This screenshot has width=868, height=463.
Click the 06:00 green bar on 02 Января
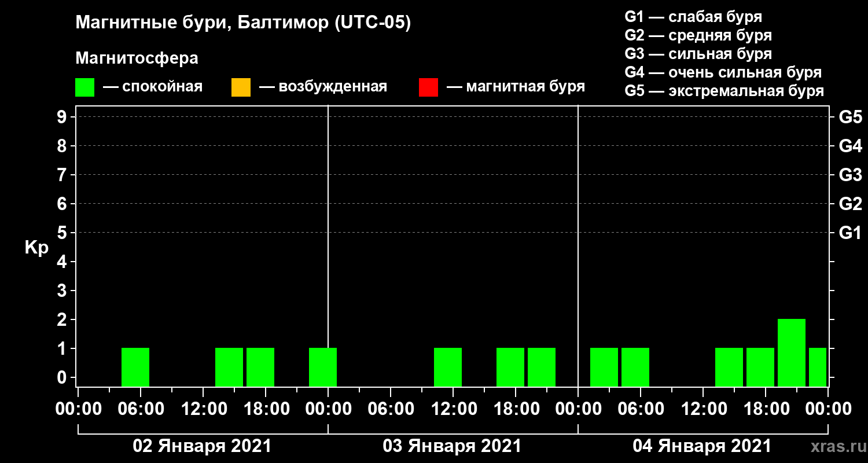click(135, 367)
